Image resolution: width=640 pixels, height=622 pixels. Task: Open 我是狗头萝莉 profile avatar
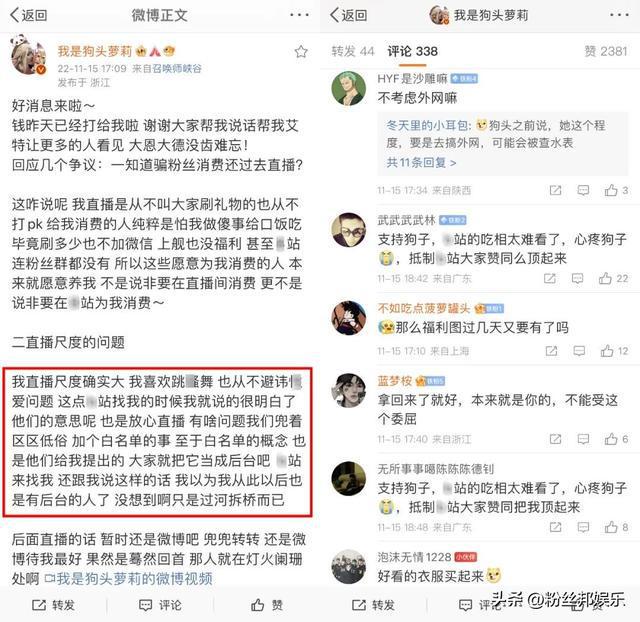tap(28, 56)
